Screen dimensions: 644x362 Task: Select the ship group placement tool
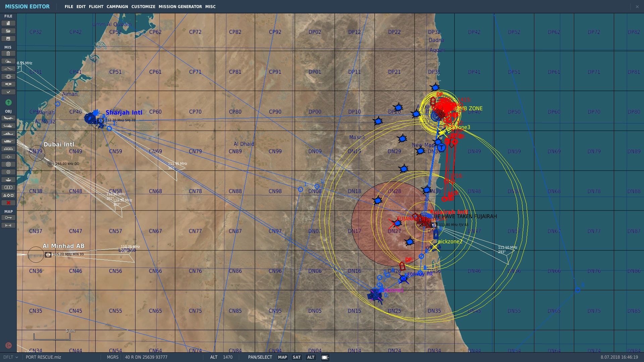click(x=8, y=133)
